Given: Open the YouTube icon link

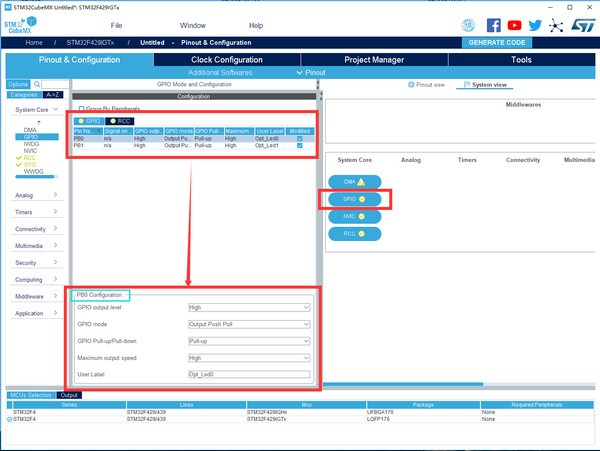Looking at the screenshot, I should pos(515,25).
